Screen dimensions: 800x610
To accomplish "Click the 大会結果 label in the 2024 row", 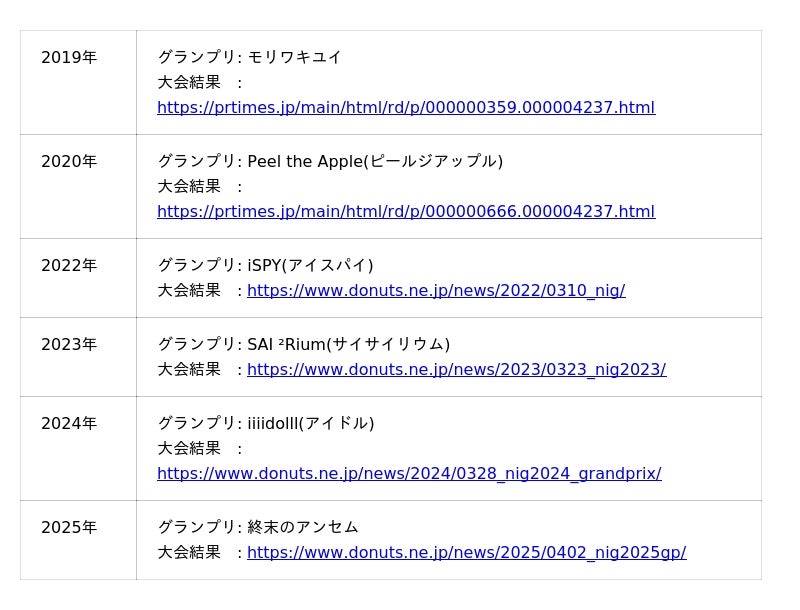I will pyautogui.click(x=189, y=449).
